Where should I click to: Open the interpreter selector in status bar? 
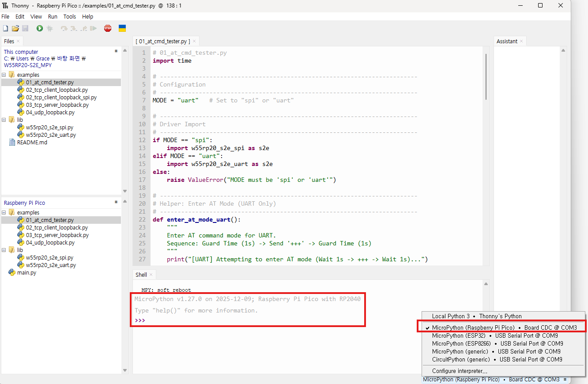coord(494,380)
